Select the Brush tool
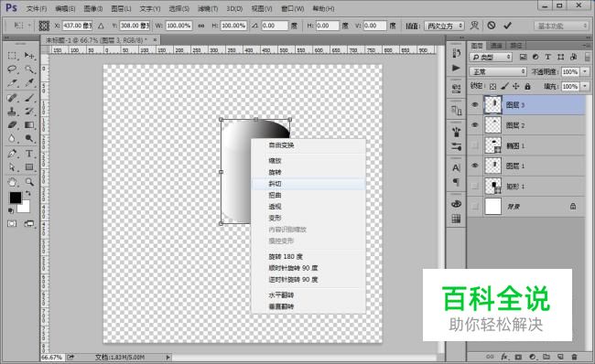Image resolution: width=595 pixels, height=364 pixels. coord(29,98)
